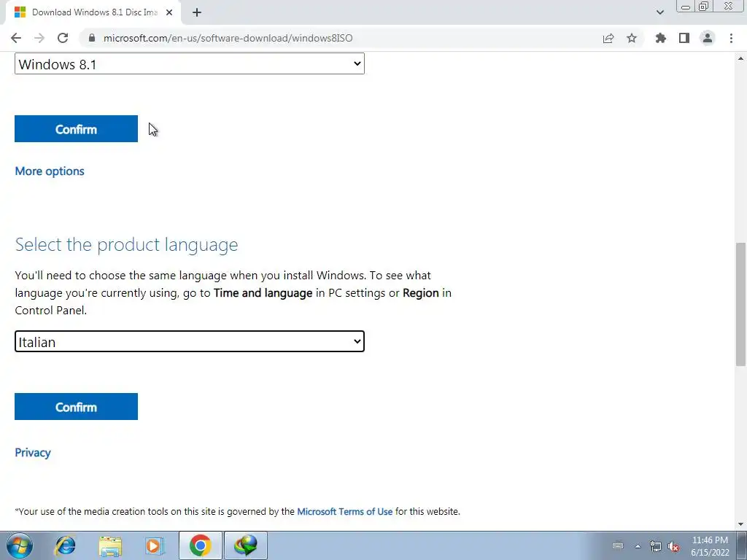The image size is (747, 560).
Task: Launch Internet Explorer from taskbar
Action: (65, 545)
